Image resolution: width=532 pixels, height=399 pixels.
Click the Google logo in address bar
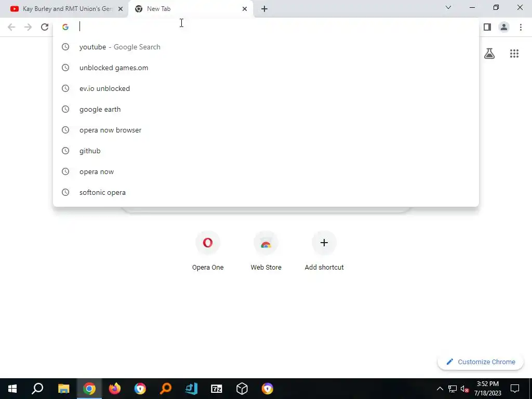coord(65,27)
